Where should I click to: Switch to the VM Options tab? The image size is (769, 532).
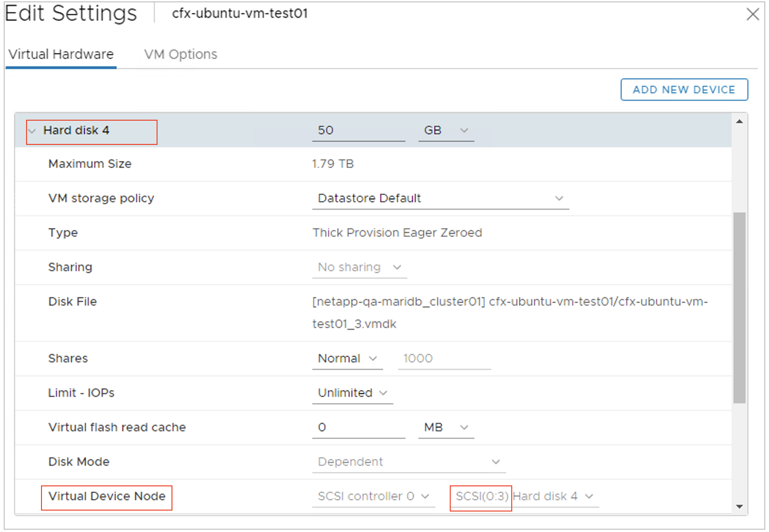[180, 54]
